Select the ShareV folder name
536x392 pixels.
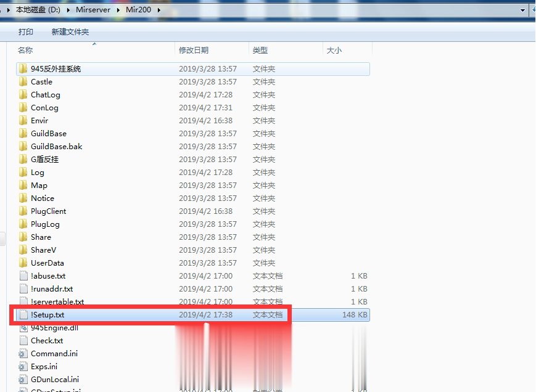point(43,250)
